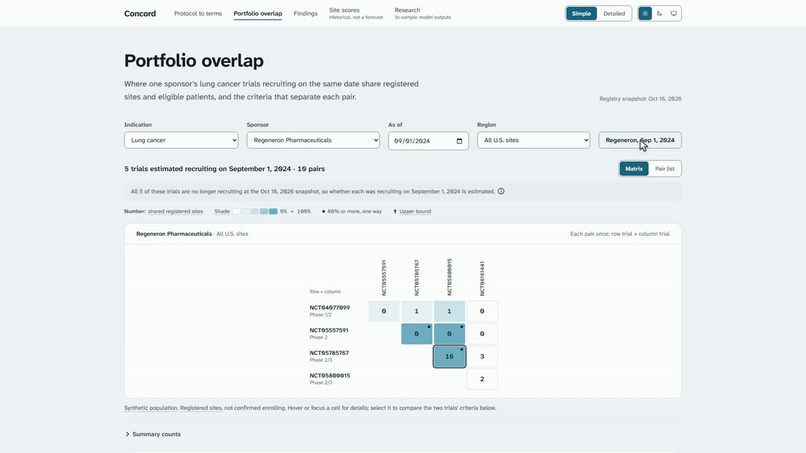Click column header NCT05800015
The height and width of the screenshot is (453, 806).
[449, 277]
